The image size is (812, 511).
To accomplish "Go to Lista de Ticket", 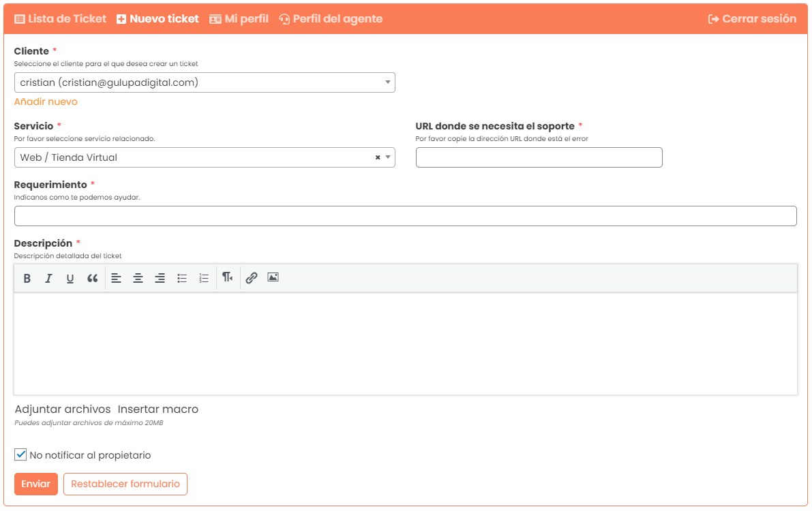I will [60, 18].
